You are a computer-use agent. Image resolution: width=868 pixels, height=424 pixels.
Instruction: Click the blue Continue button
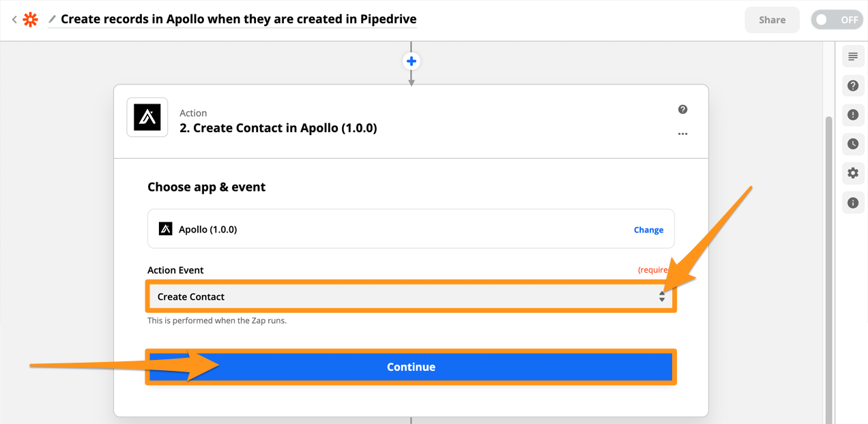[x=411, y=367]
